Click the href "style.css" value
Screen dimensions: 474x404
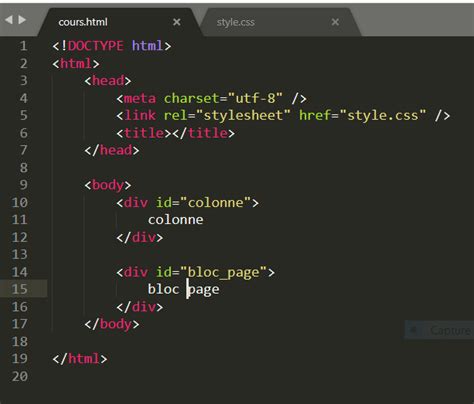tap(383, 115)
